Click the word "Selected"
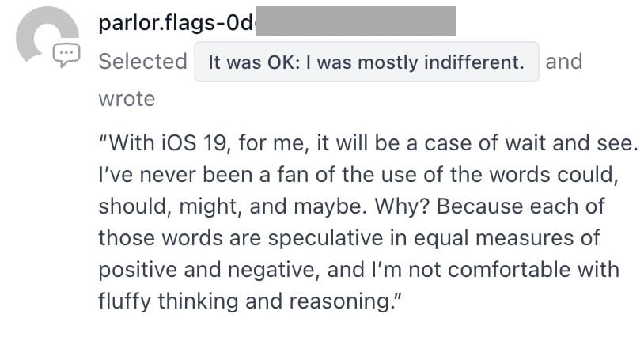 (143, 62)
